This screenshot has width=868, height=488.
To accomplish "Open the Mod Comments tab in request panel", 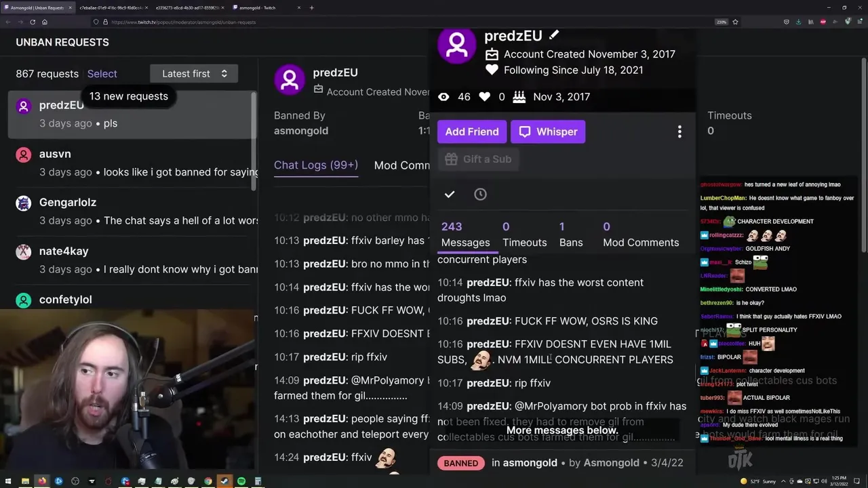I will pos(402,165).
